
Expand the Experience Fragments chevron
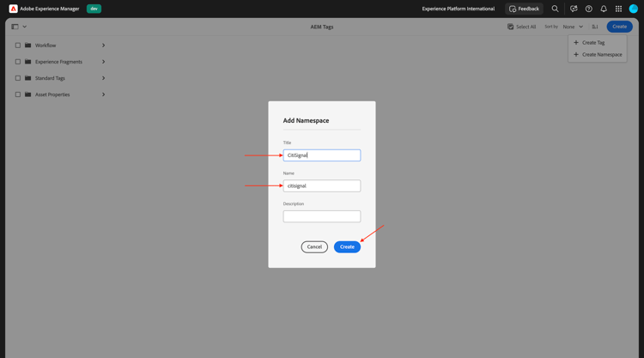[104, 62]
